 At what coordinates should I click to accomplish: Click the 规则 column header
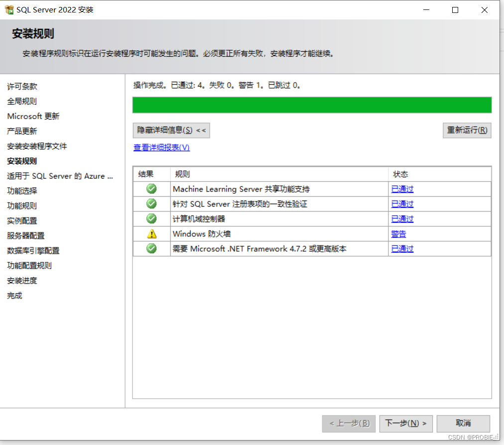pos(279,174)
